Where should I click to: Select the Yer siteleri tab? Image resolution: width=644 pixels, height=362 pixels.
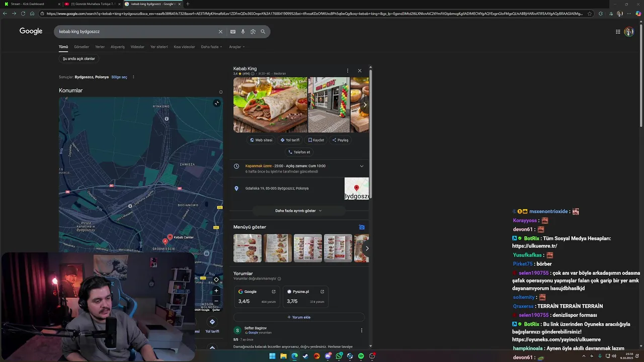159,47
